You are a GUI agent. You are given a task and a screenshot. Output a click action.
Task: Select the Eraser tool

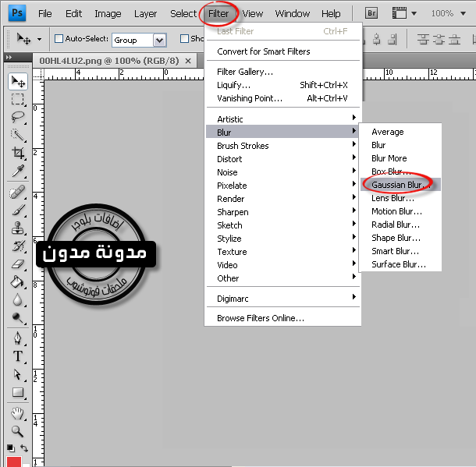coord(18,264)
